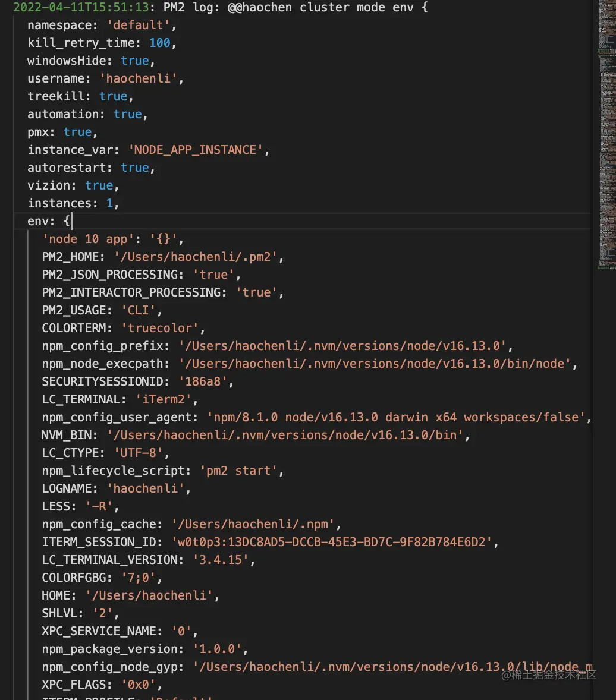Click the XPC_SERVICE_NAME line
Viewport: 616px width, 700px height.
tap(120, 631)
